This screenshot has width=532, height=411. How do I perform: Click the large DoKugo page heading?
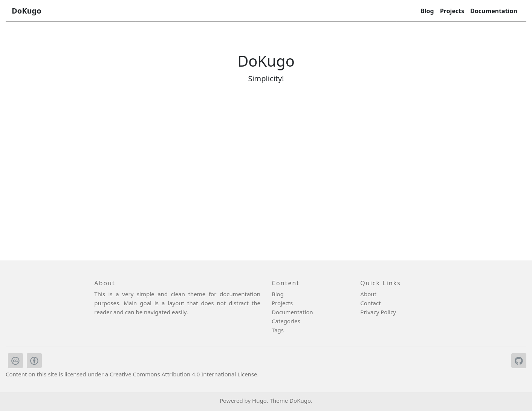[266, 61]
